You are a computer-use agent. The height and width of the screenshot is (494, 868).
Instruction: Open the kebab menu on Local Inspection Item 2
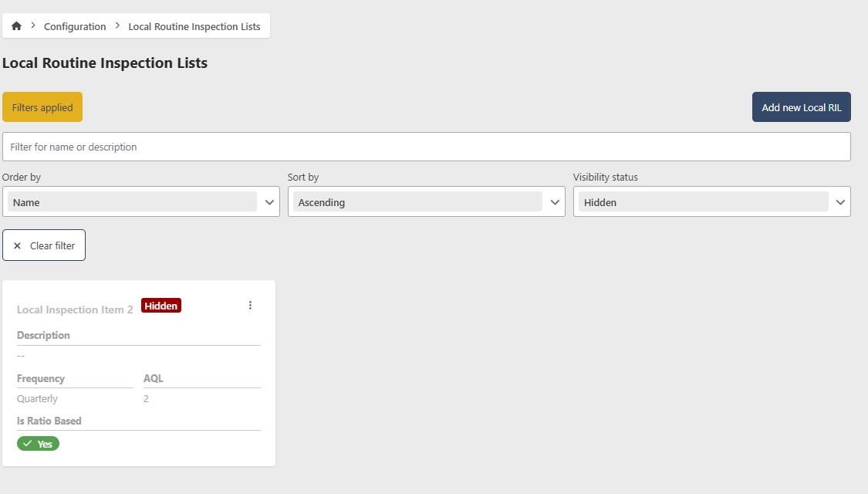(250, 305)
